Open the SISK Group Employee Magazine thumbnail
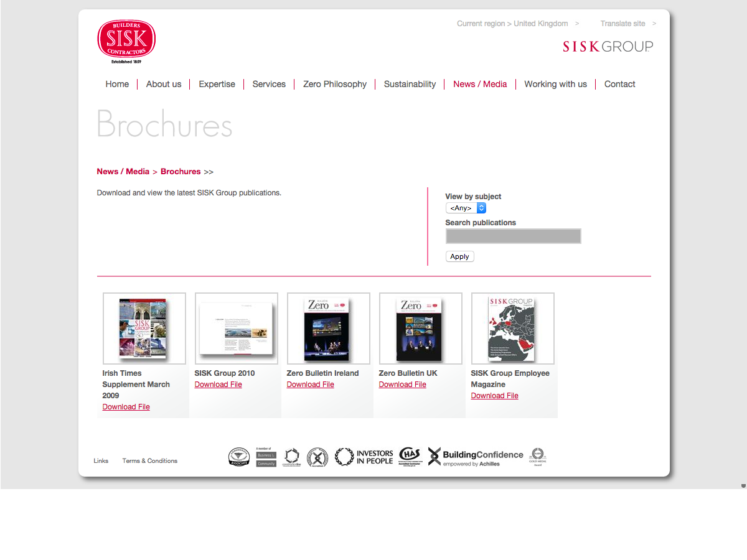This screenshot has width=747, height=560. (513, 329)
